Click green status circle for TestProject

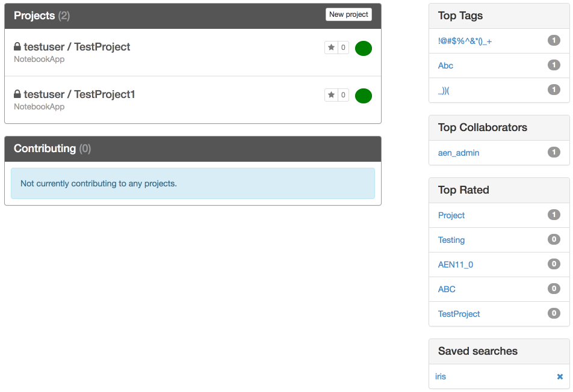[364, 48]
